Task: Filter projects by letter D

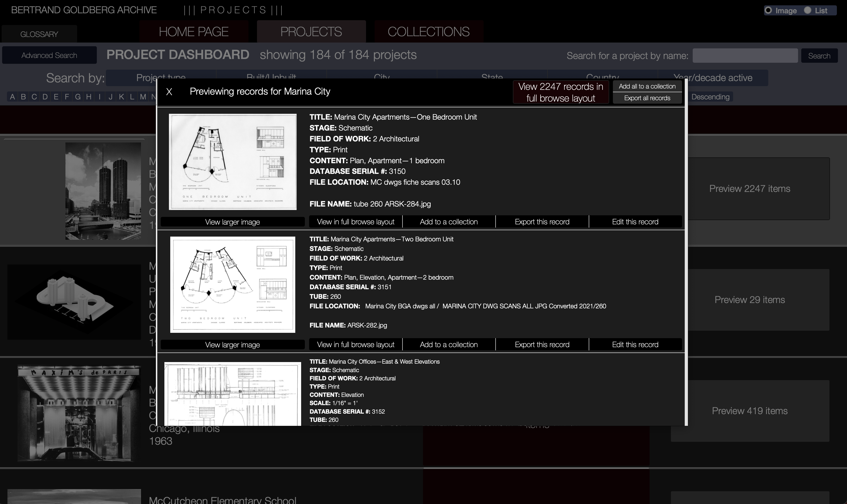Action: click(45, 97)
